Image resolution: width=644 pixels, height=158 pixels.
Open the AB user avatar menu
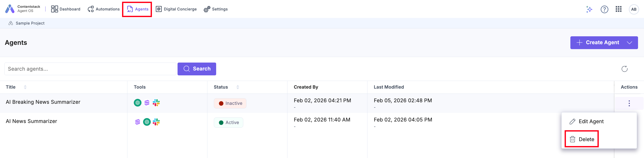[634, 9]
